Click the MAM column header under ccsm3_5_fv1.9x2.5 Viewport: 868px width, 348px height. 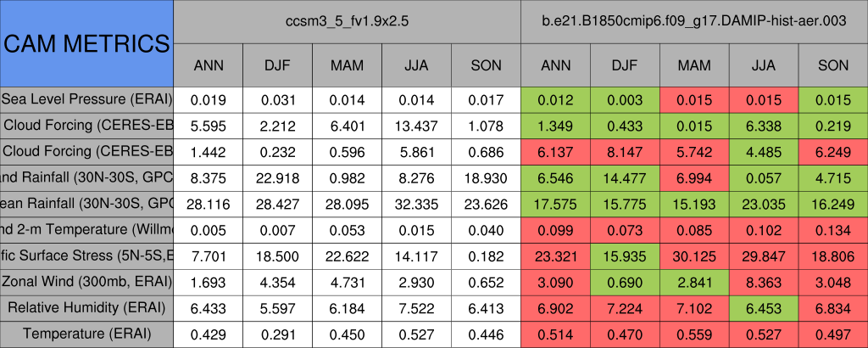click(x=347, y=65)
